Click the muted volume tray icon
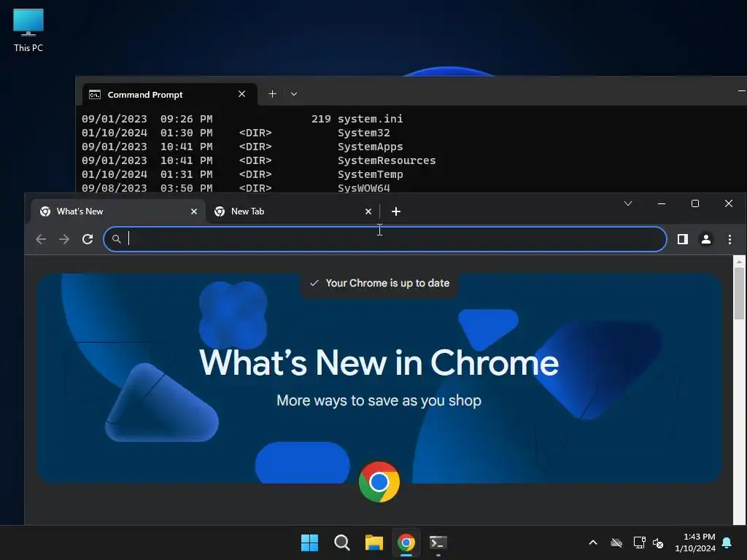 coord(658,542)
